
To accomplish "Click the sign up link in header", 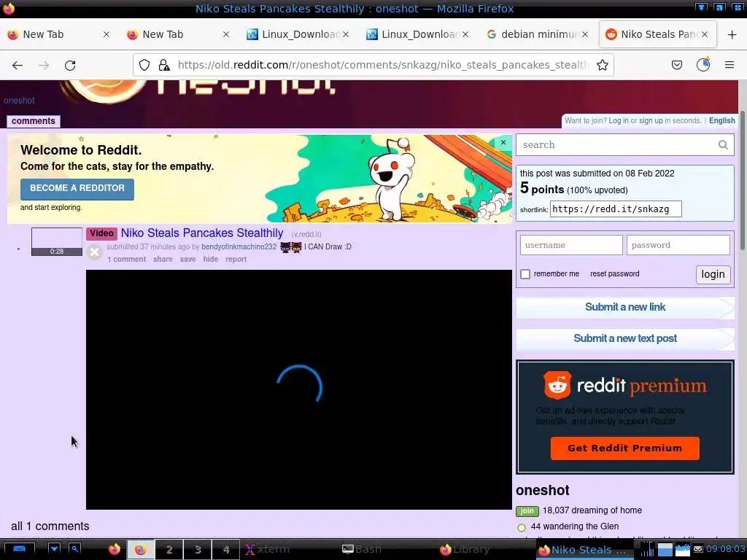I will tap(651, 120).
